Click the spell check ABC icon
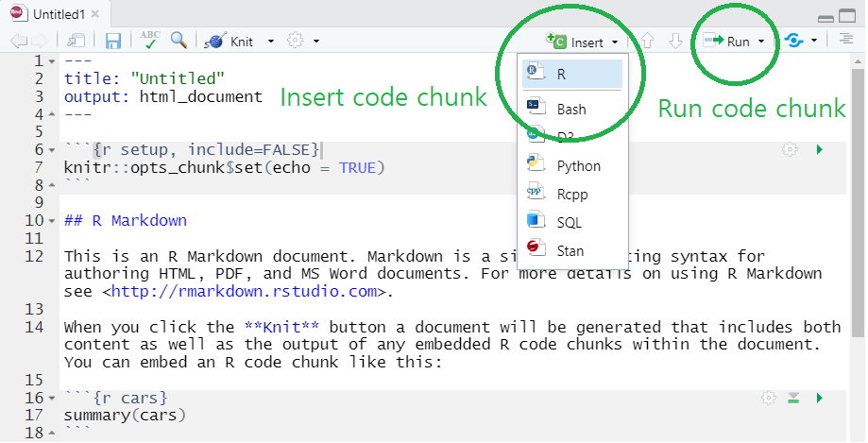Image resolution: width=868 pixels, height=443 pixels. coord(149,41)
